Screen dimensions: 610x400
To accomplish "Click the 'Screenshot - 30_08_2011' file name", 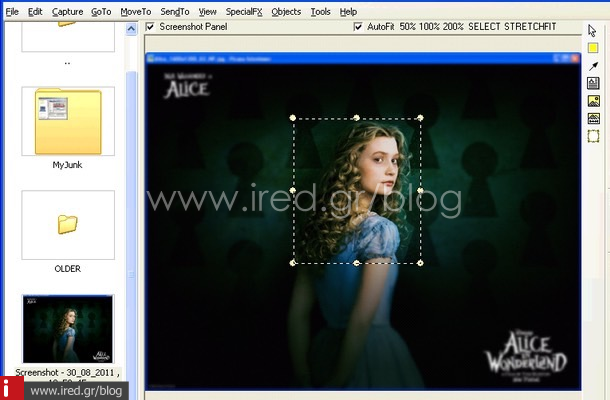I will coord(67,372).
